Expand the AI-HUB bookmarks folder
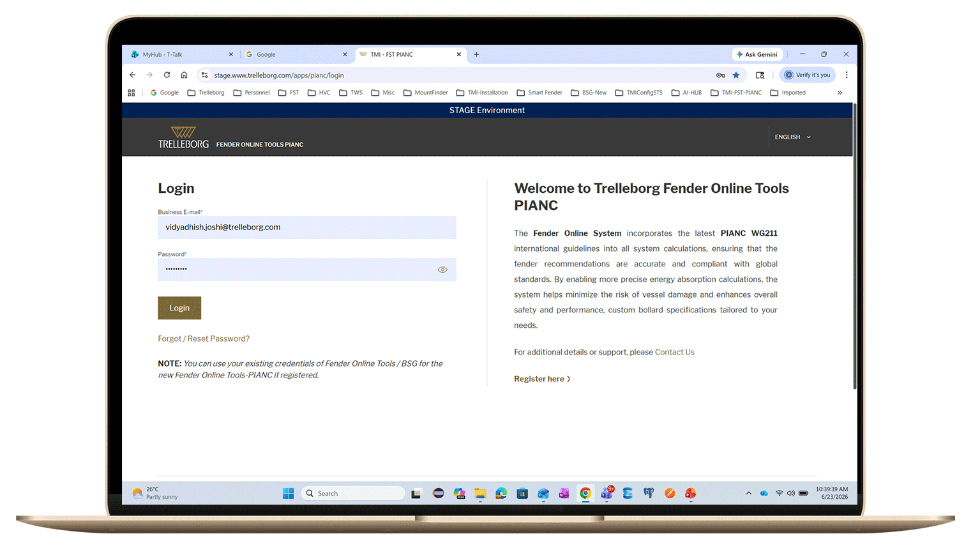980x550 pixels. click(686, 93)
